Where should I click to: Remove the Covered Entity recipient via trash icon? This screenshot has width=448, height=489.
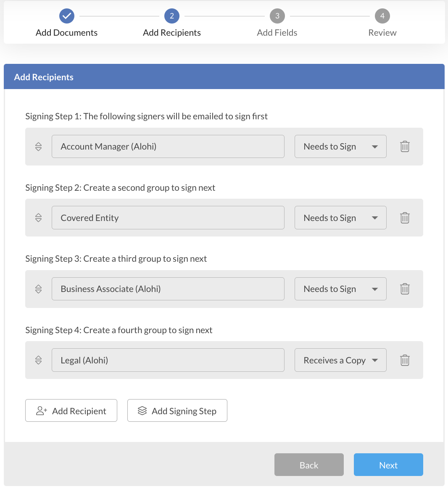[x=405, y=218]
